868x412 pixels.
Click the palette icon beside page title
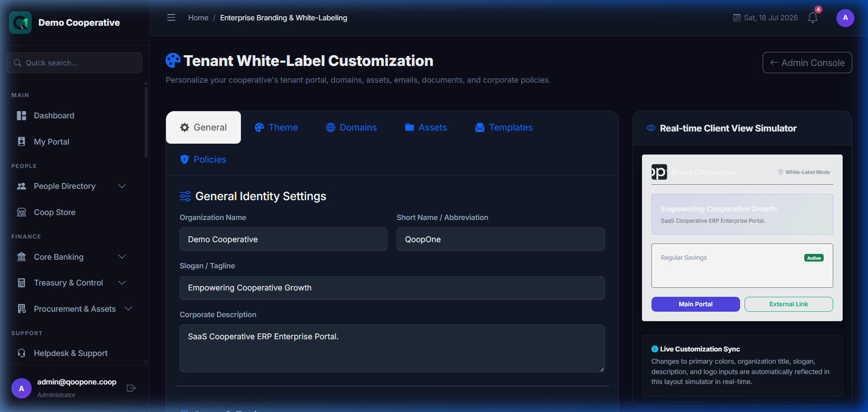point(173,61)
